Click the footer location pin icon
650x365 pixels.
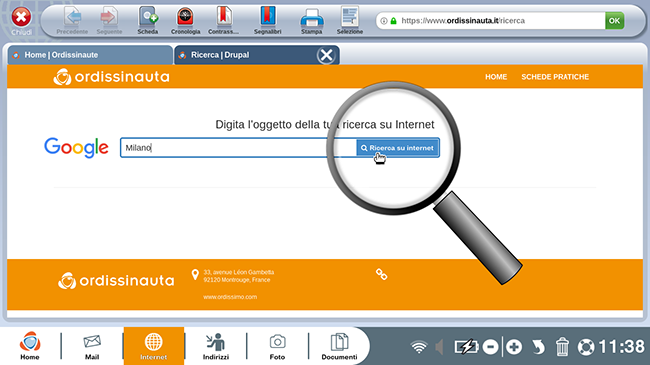click(x=195, y=275)
